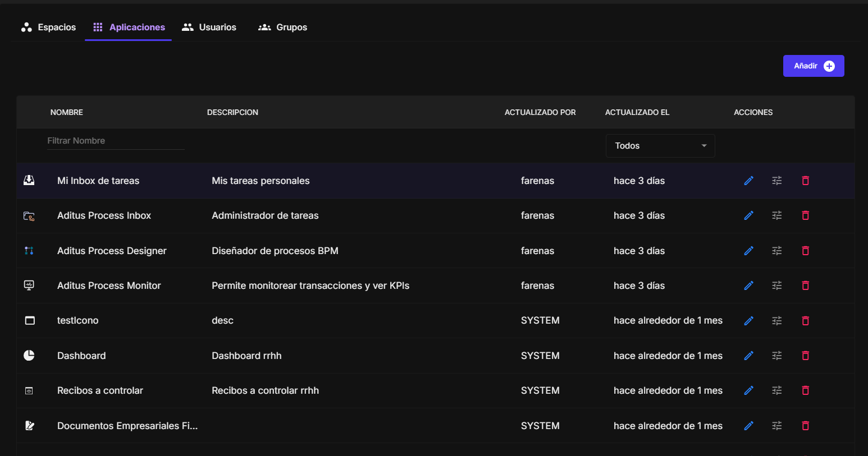Sort by the ACTUALIZADO POR column header
The height and width of the screenshot is (456, 868).
coord(540,112)
